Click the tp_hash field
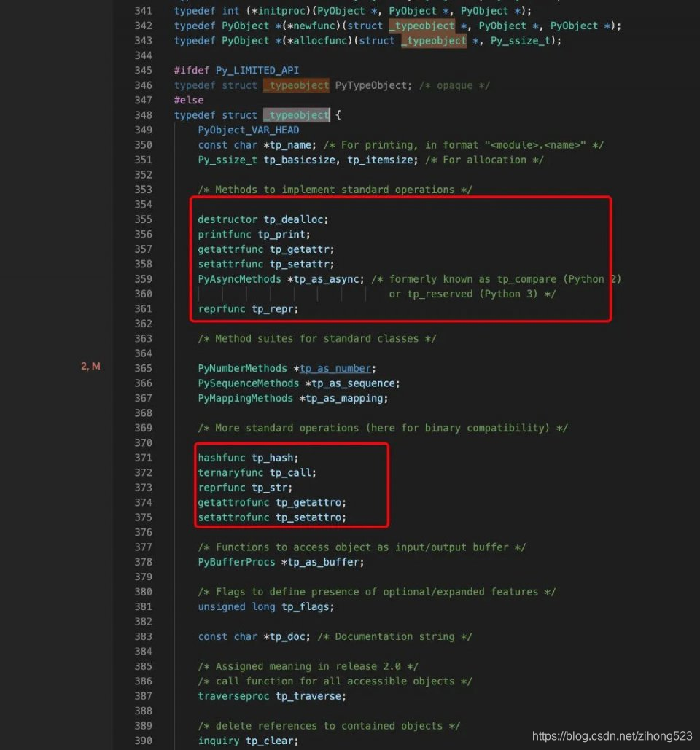 click(273, 458)
